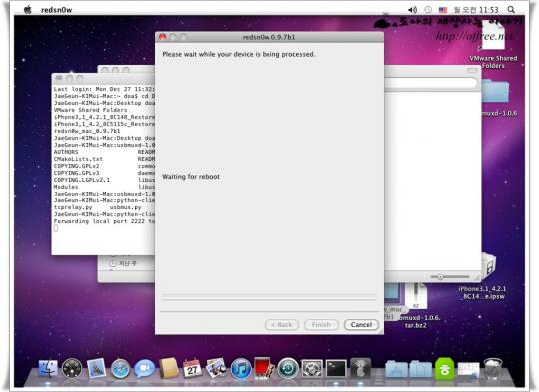
Task: Open the photos app icon in dock
Action: coord(216,368)
